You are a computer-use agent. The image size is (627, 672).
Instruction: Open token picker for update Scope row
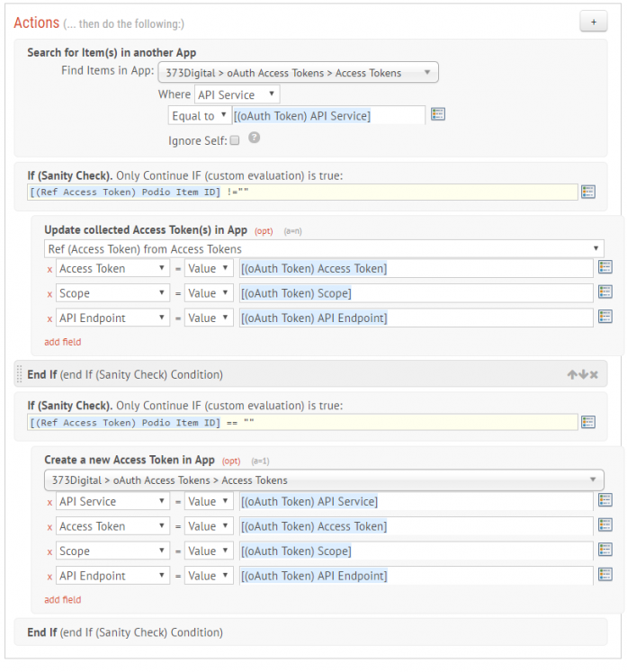pyautogui.click(x=605, y=292)
